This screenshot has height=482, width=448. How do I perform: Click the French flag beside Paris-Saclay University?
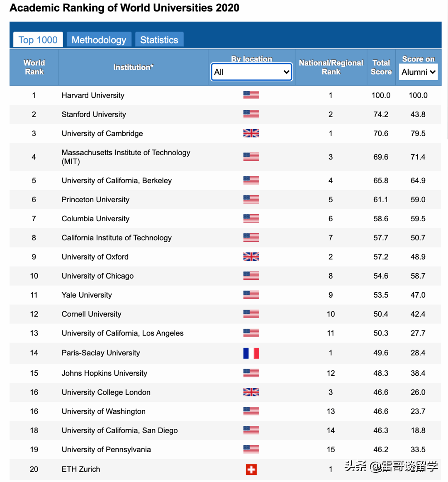(251, 353)
